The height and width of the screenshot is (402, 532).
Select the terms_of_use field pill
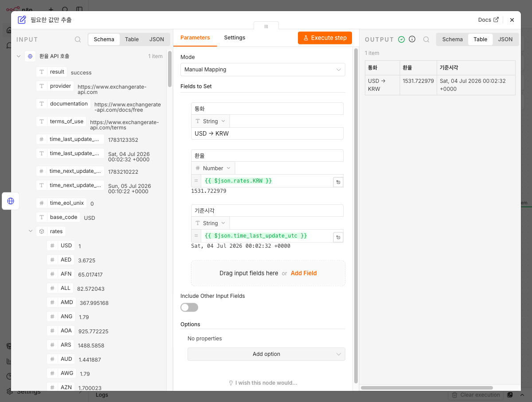pos(62,121)
